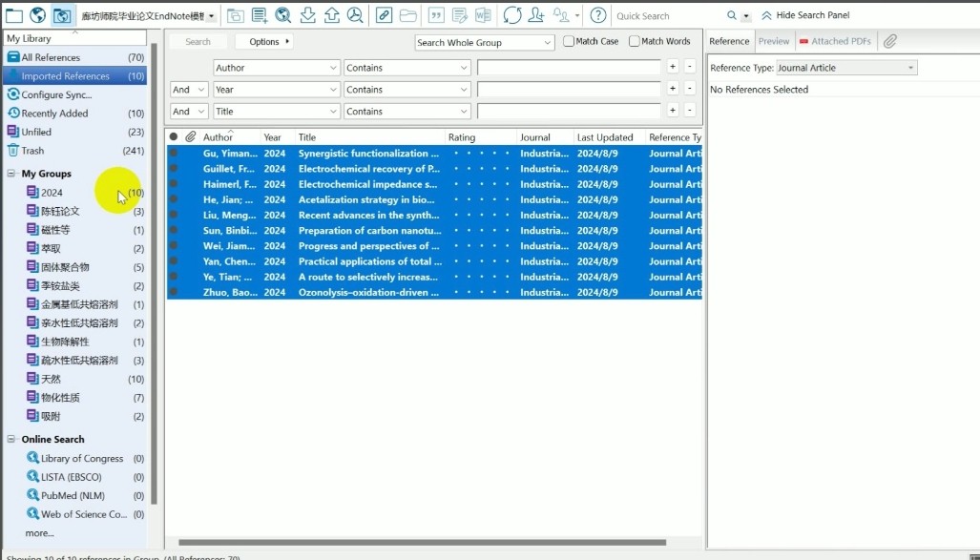The width and height of the screenshot is (980, 560).
Task: Select all references with the header record button
Action: [173, 136]
